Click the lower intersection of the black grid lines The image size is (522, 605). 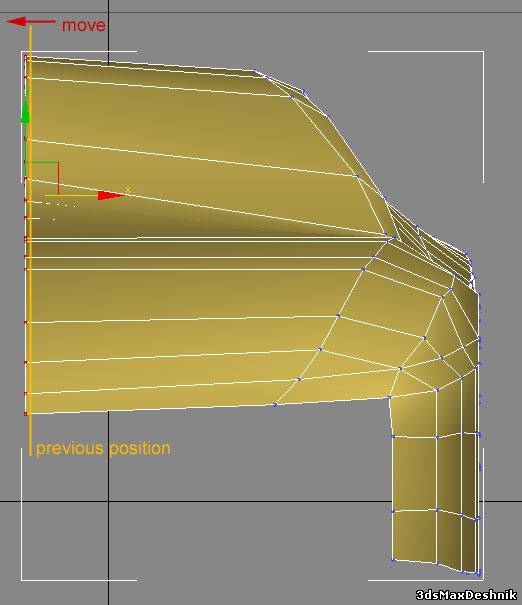pos(108,502)
